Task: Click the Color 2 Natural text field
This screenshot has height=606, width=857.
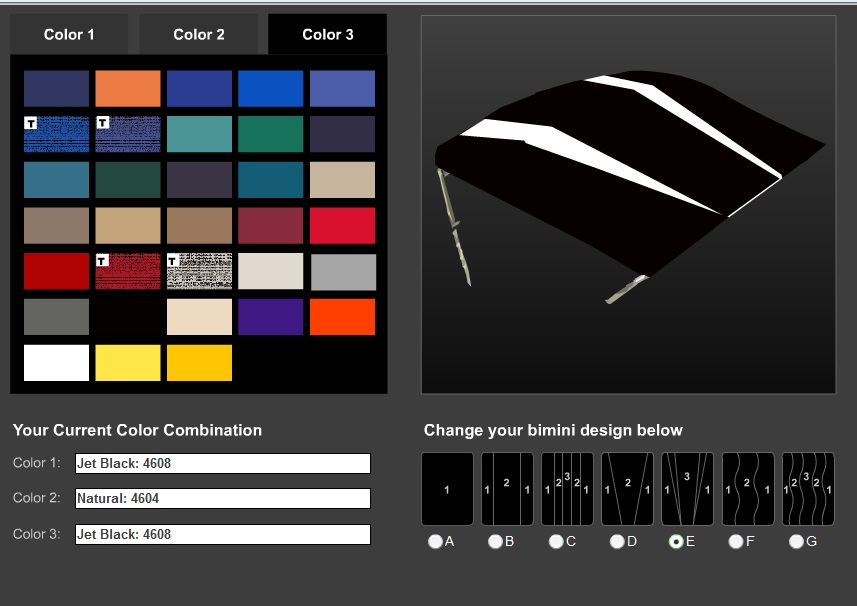Action: click(222, 498)
